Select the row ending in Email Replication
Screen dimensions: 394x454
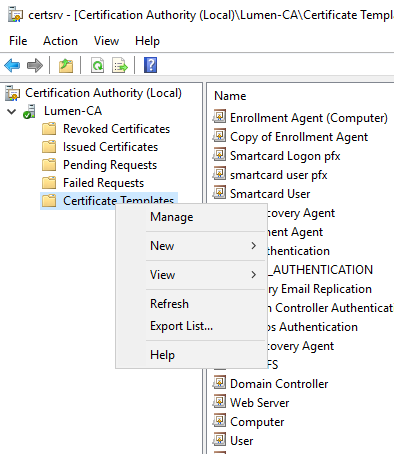tap(319, 289)
